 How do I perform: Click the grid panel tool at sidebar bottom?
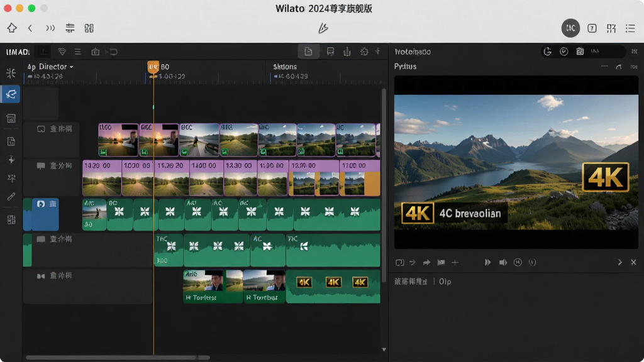11,219
